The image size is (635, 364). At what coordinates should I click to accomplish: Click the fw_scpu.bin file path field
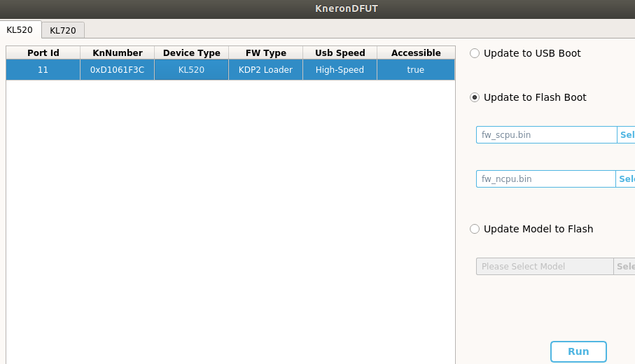point(546,135)
